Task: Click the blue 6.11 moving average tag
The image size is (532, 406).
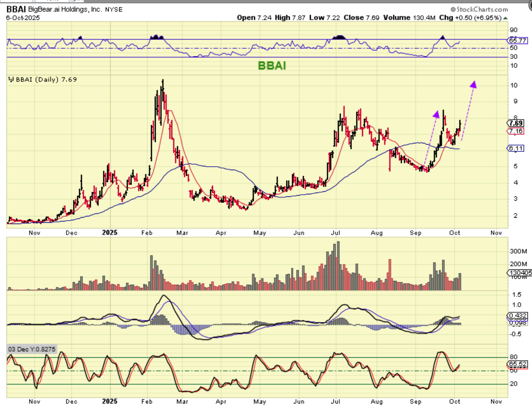Action: point(516,148)
